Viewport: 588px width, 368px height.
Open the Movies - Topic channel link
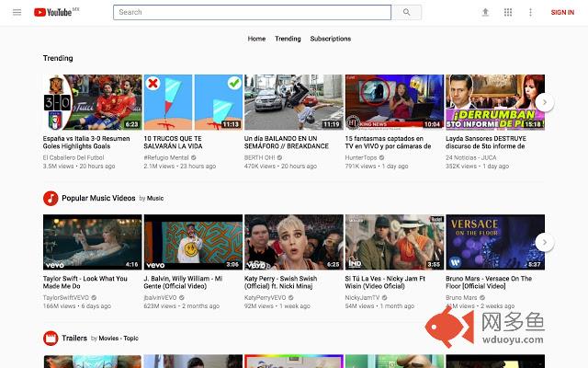[119, 339]
